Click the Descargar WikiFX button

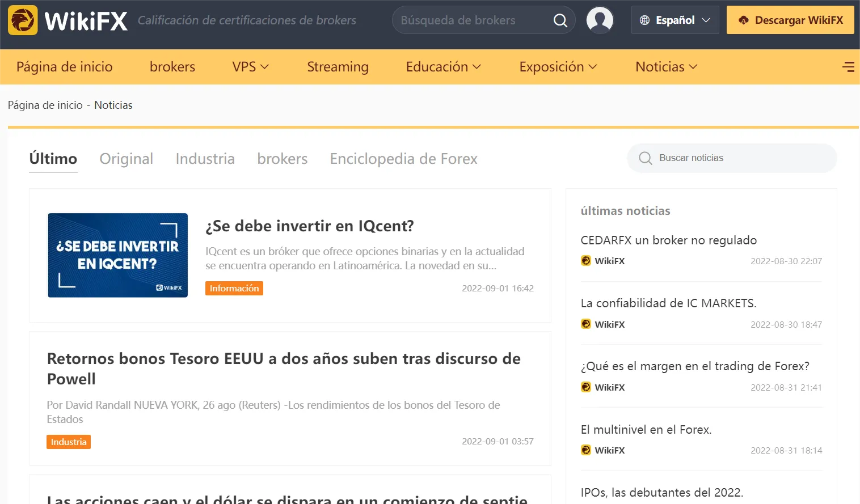coord(790,20)
